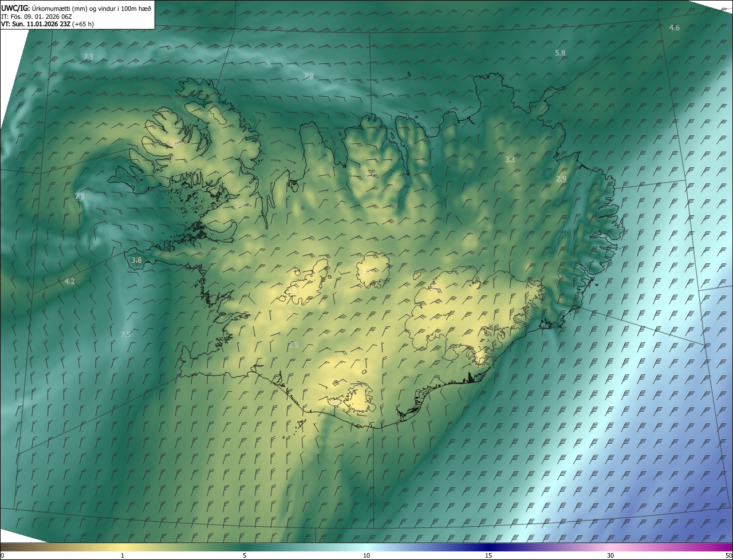
Task: Click the '50' tick label on color scale
Action: click(728, 555)
